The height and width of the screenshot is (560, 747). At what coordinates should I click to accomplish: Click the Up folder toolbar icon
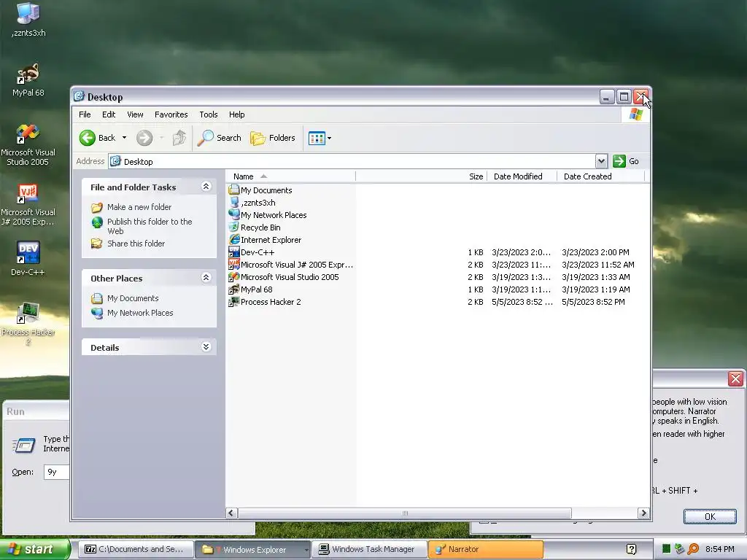point(179,138)
